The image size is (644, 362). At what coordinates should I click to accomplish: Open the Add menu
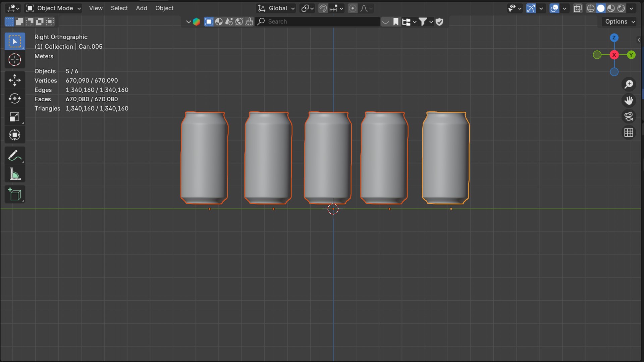point(141,8)
